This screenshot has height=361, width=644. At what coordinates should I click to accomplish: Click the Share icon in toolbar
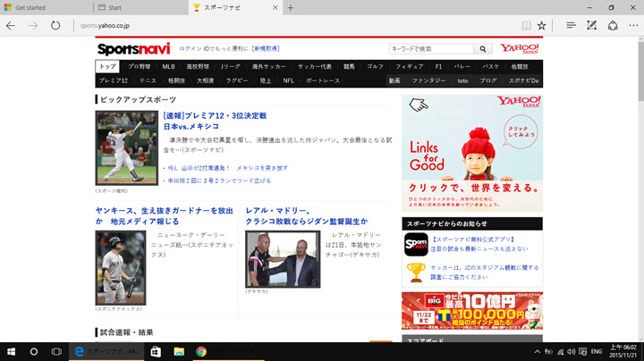pos(613,25)
